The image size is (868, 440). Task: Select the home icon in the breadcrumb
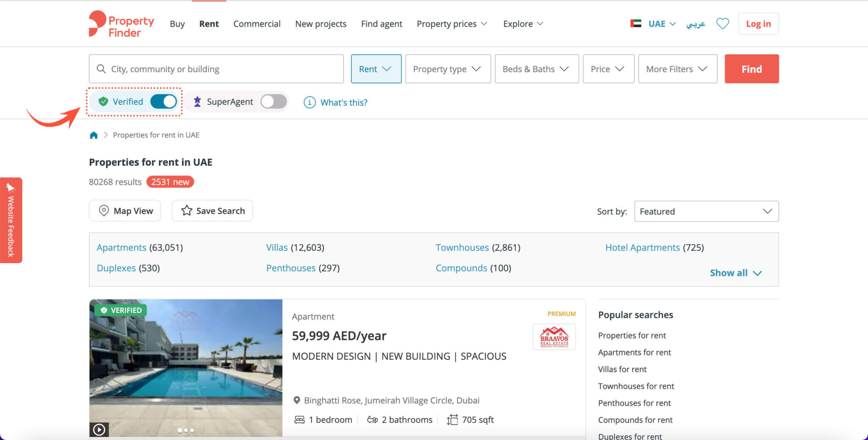(94, 135)
